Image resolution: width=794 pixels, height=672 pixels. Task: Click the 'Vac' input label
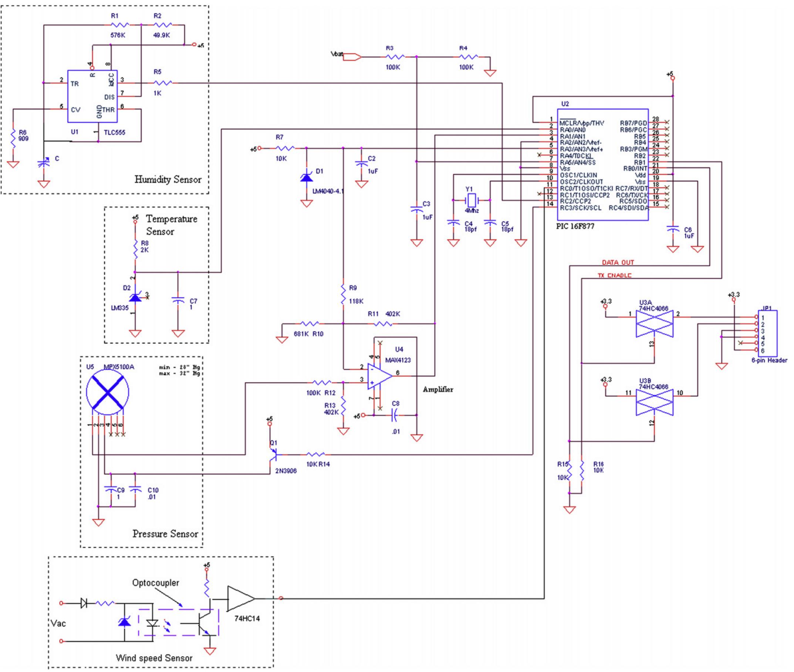click(x=58, y=624)
